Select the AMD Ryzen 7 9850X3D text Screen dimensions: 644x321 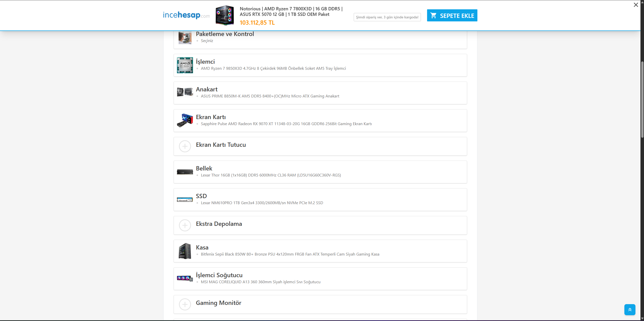pyautogui.click(x=273, y=68)
